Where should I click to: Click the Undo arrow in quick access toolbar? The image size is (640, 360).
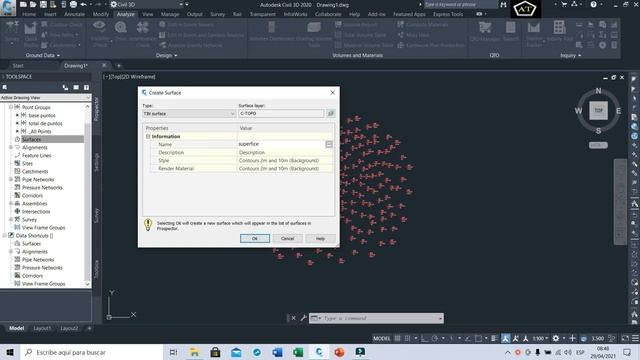[x=84, y=4]
